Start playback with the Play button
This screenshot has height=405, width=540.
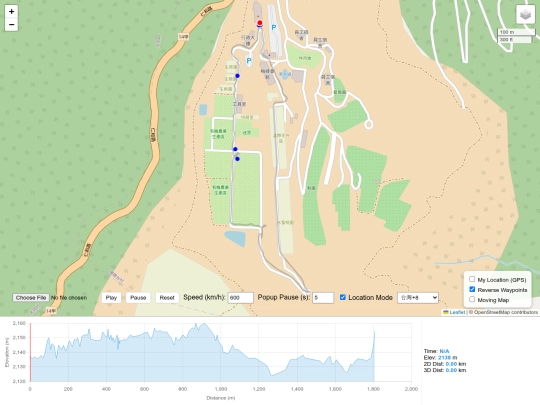click(111, 298)
